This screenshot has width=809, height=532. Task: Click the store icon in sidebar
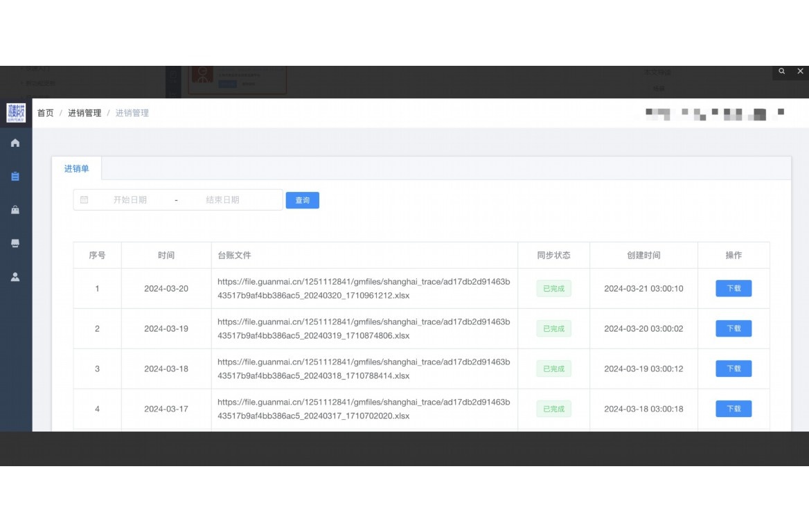(x=15, y=243)
